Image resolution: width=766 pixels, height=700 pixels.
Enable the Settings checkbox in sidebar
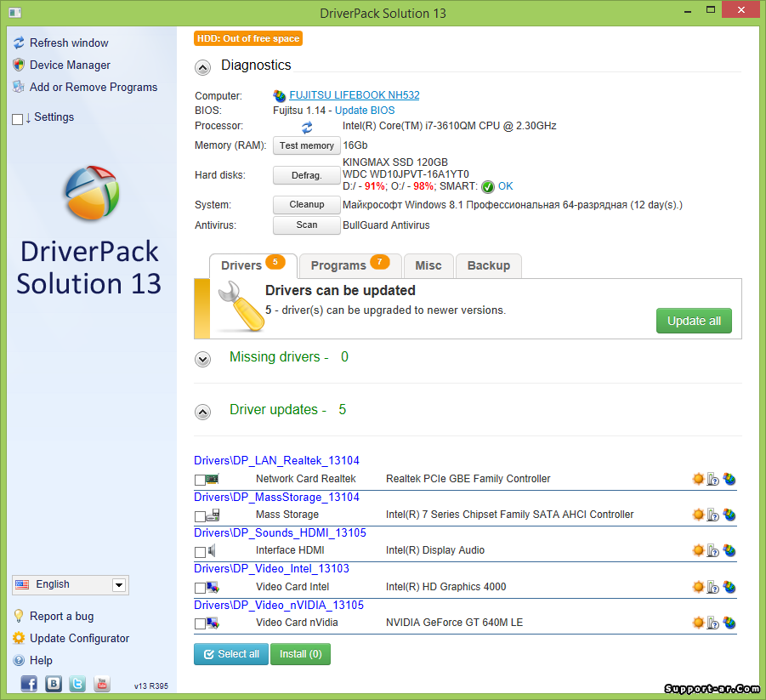[x=18, y=119]
